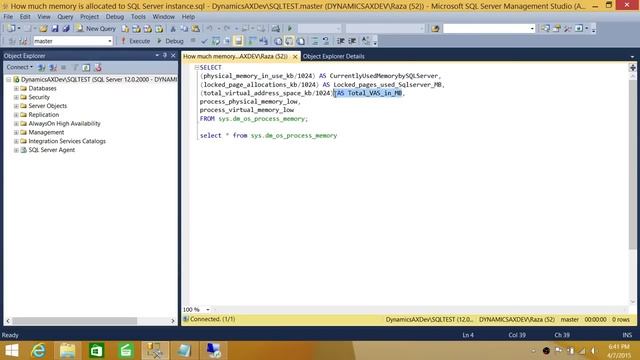Switch to the Object Explorer Details tab
Screen dimensions: 640x360
333,56
